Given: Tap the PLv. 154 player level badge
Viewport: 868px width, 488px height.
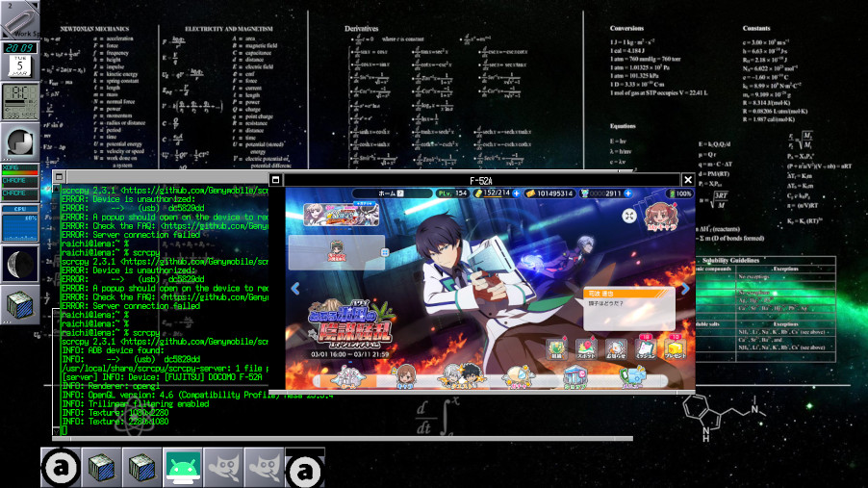Looking at the screenshot, I should click(x=451, y=193).
